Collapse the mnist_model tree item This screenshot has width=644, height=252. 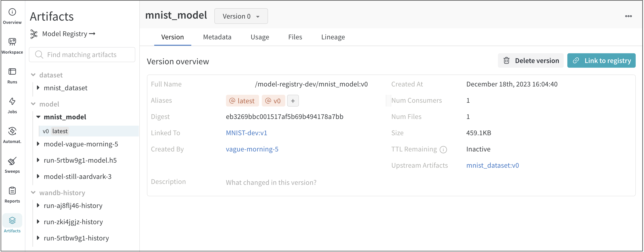pos(38,117)
